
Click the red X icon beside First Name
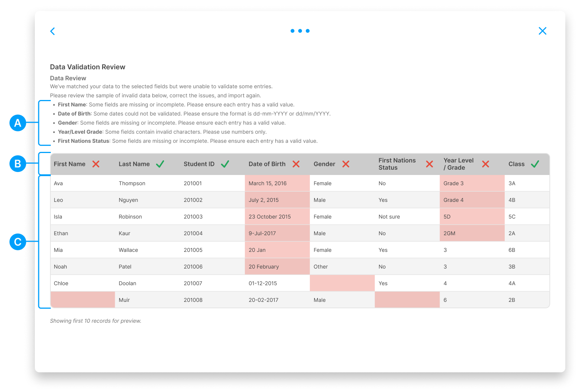click(96, 164)
